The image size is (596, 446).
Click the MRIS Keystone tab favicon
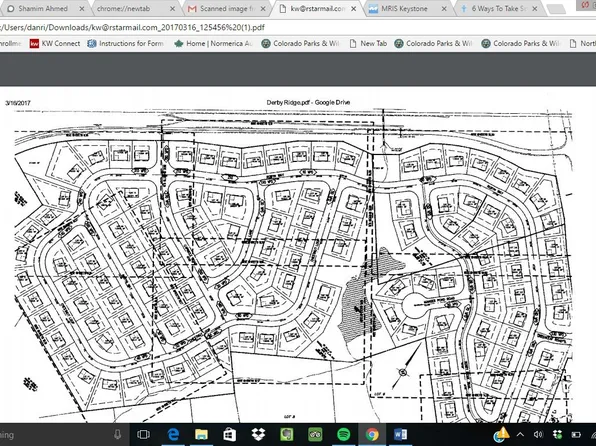click(x=373, y=9)
